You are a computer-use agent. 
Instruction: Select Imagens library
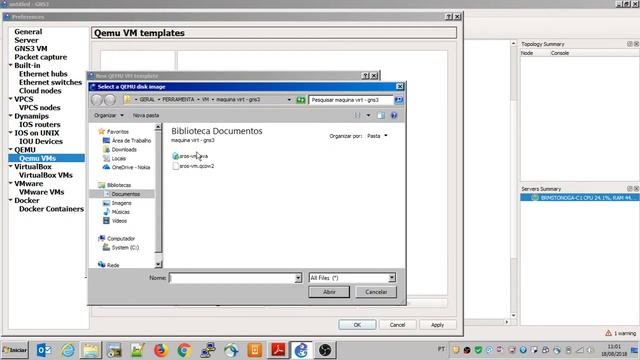click(x=118, y=203)
